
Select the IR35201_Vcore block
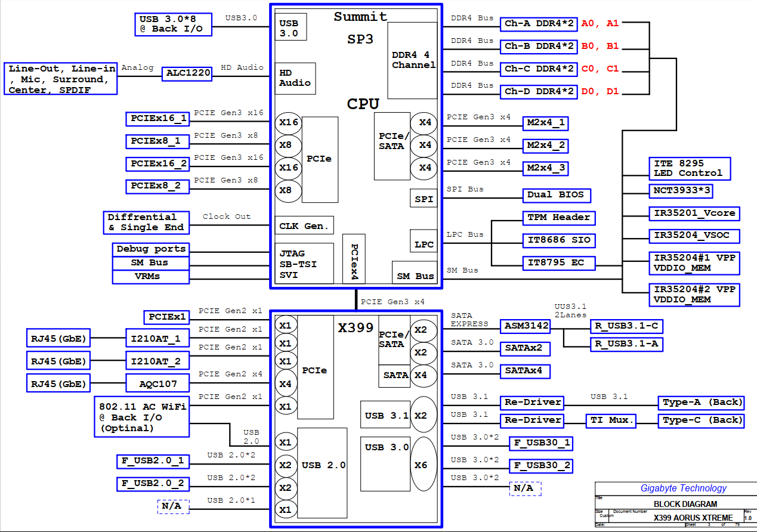pyautogui.click(x=695, y=214)
